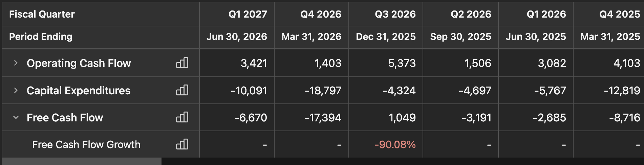
Task: Expand the Capital Expenditures row
Action: (16, 90)
